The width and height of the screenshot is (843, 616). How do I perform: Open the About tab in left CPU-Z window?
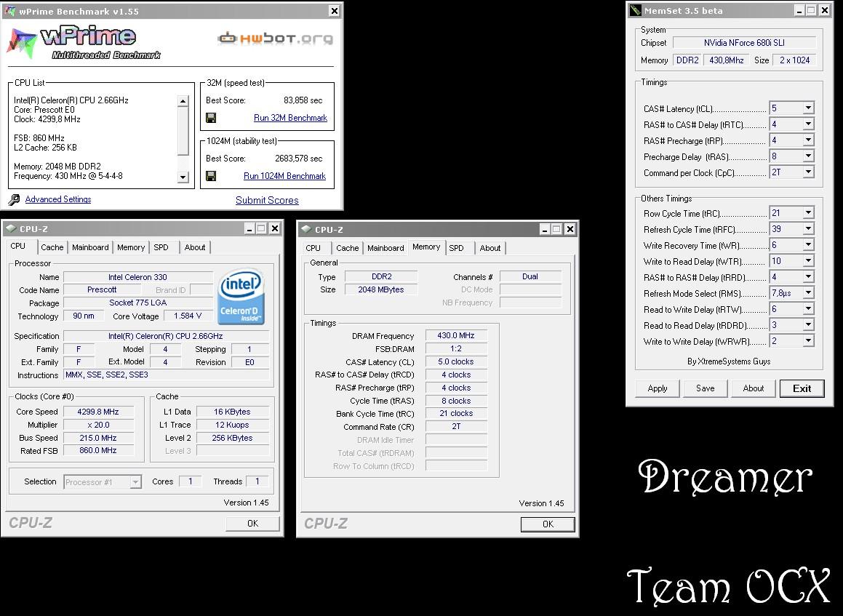pyautogui.click(x=195, y=247)
